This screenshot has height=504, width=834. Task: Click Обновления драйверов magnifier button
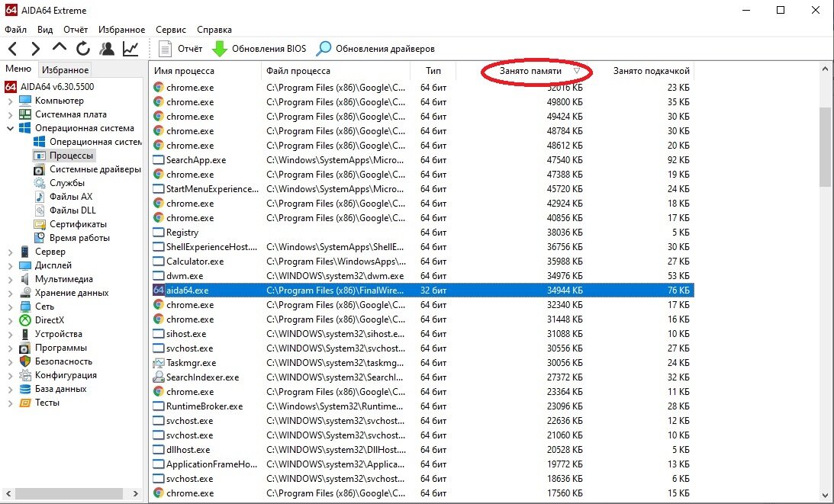(x=375, y=49)
